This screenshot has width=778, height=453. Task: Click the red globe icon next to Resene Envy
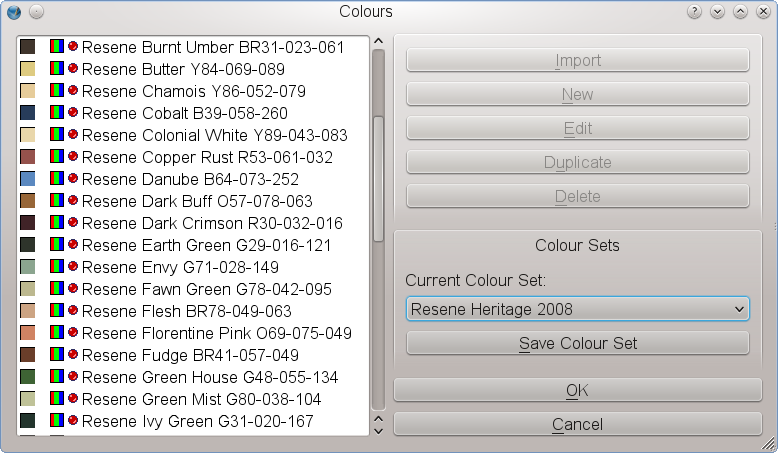pyautogui.click(x=73, y=267)
